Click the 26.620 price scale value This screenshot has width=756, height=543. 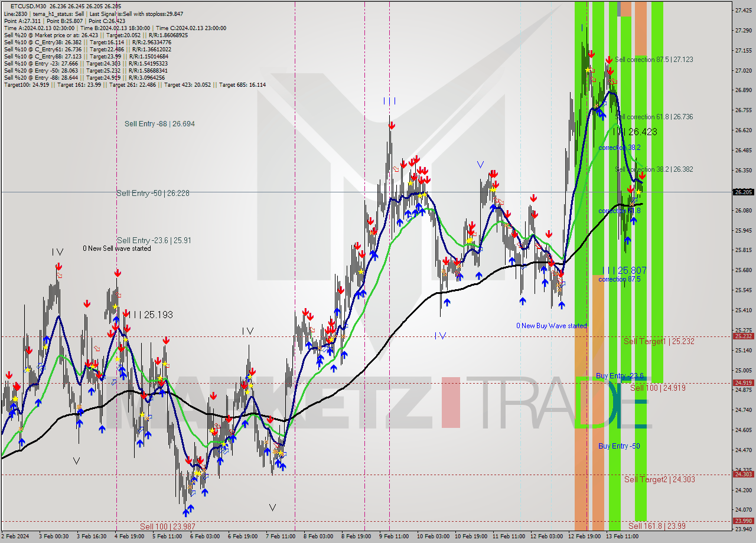pos(743,130)
